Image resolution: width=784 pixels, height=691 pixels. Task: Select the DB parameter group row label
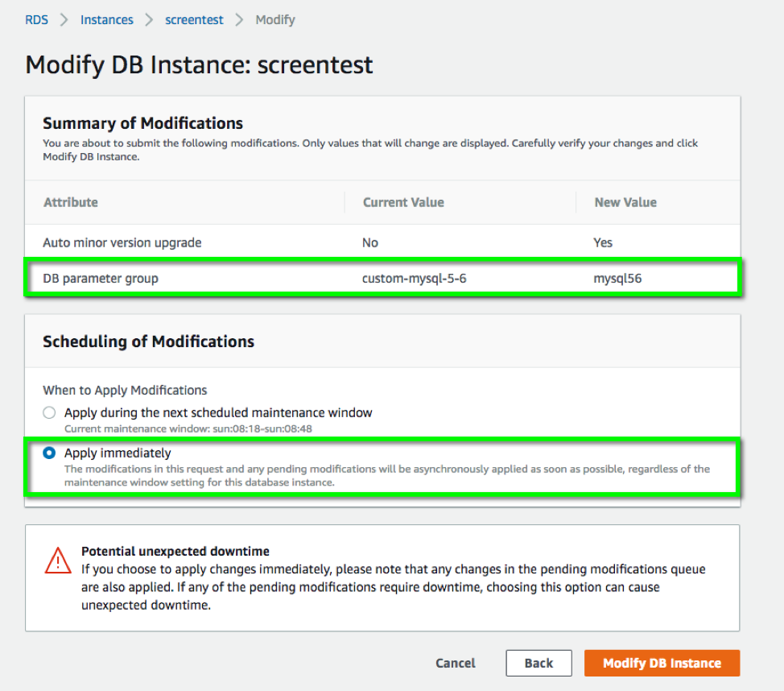101,279
